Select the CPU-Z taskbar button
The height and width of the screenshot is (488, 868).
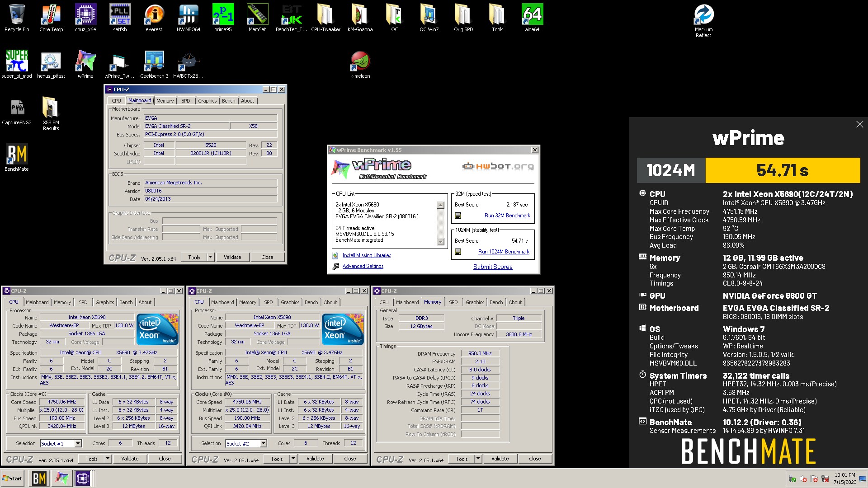[83, 479]
